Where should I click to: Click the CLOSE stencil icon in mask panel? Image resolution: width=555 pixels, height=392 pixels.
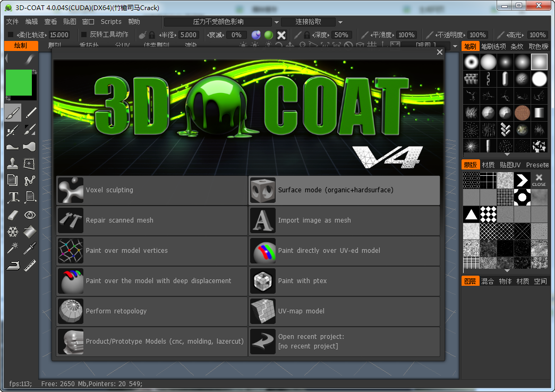(539, 180)
